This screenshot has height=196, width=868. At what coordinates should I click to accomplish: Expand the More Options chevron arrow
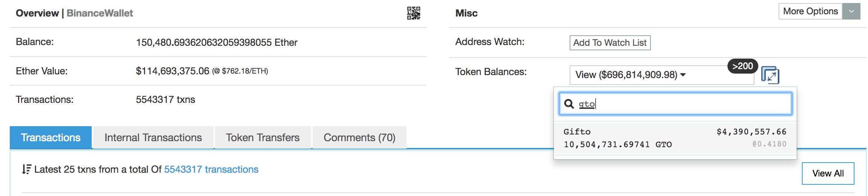pyautogui.click(x=851, y=11)
